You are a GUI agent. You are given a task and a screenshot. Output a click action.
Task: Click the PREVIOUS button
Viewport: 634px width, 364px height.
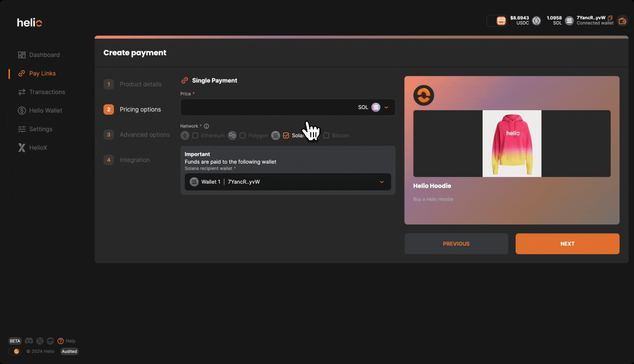point(456,244)
